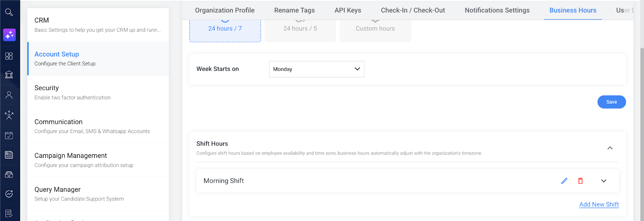This screenshot has width=644, height=221.
Task: Collapse the Shift Hours section
Action: coord(610,148)
